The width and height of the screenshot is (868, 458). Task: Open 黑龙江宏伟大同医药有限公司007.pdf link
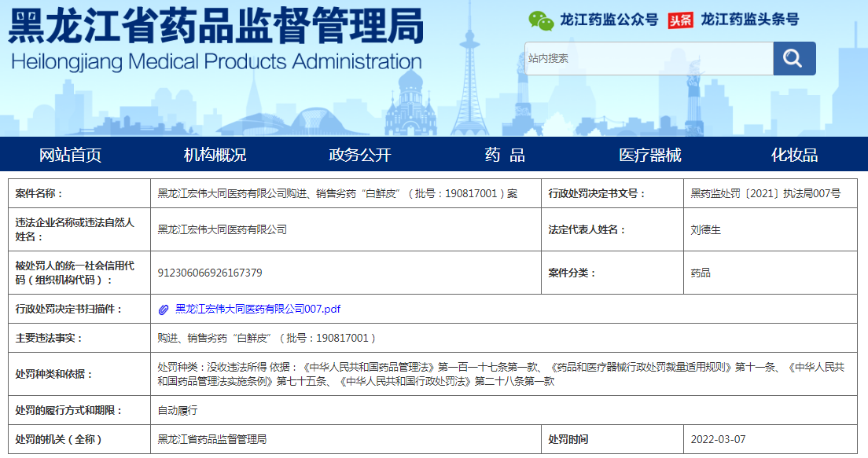tap(258, 310)
